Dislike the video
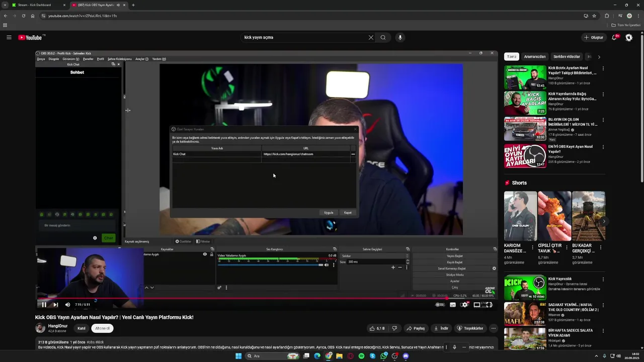Screen dimensions: 644x362 click(394, 328)
